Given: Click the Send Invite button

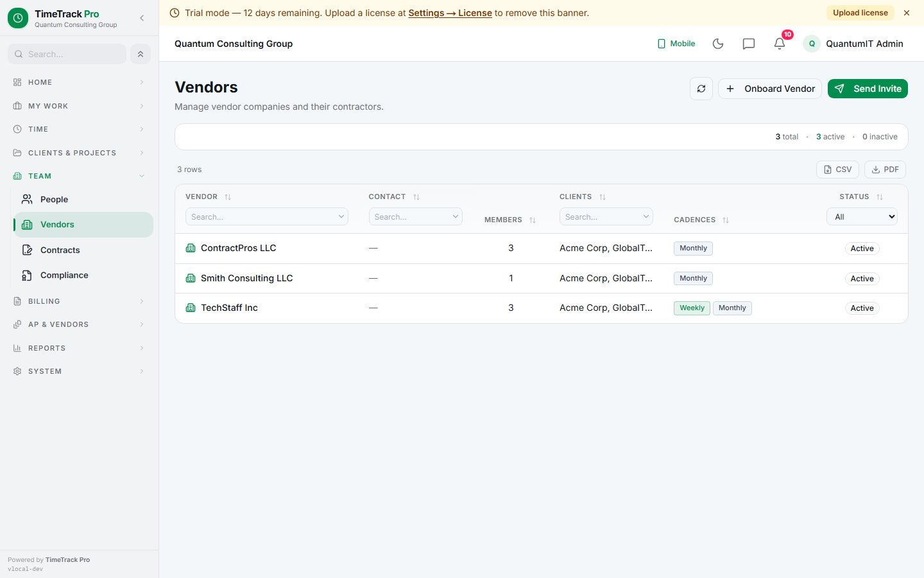Looking at the screenshot, I should pos(868,89).
